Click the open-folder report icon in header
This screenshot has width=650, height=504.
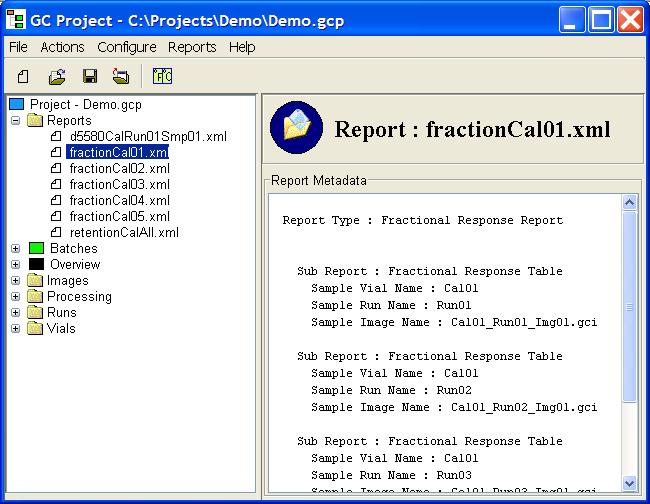(296, 127)
